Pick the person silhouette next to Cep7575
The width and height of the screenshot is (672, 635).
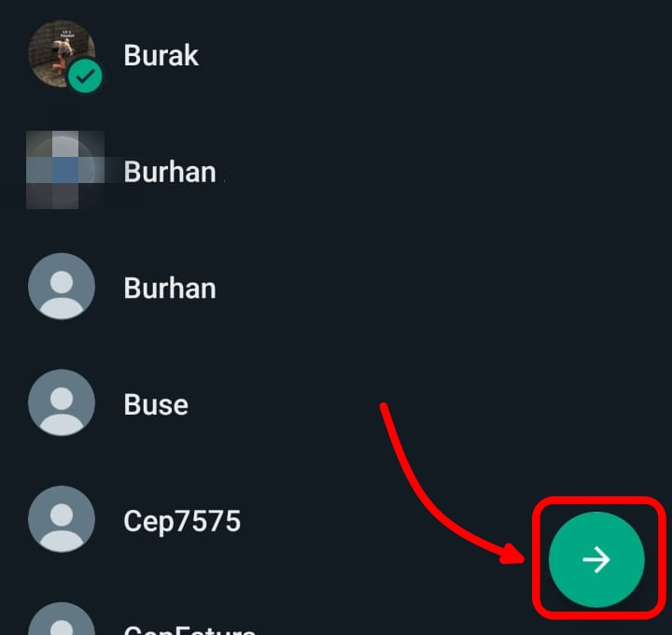tap(62, 519)
